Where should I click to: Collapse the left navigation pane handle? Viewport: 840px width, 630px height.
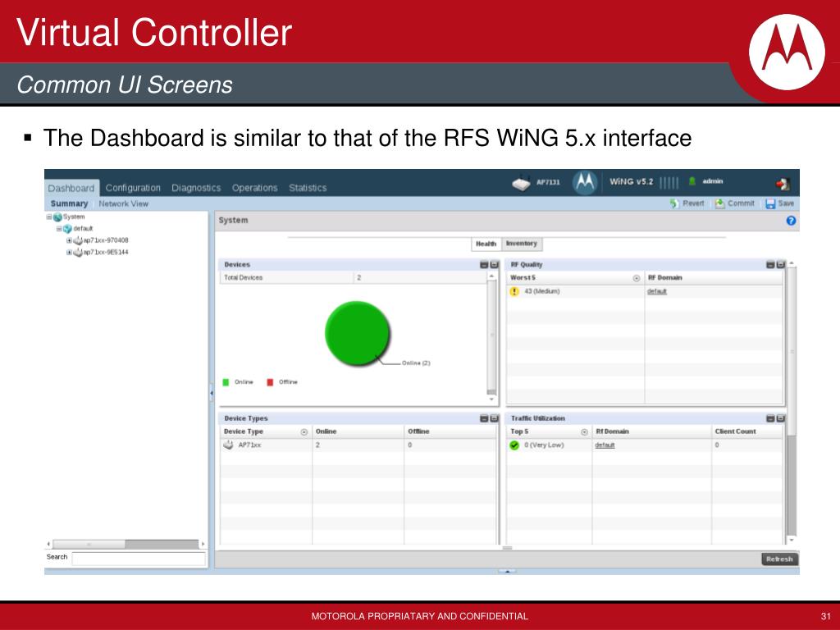coord(211,393)
